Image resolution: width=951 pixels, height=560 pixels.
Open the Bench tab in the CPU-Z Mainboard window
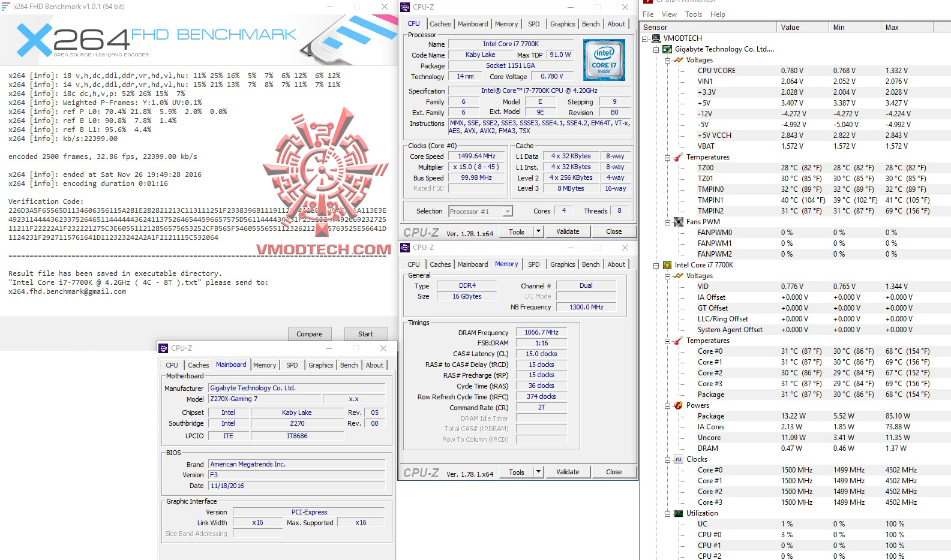click(x=349, y=365)
